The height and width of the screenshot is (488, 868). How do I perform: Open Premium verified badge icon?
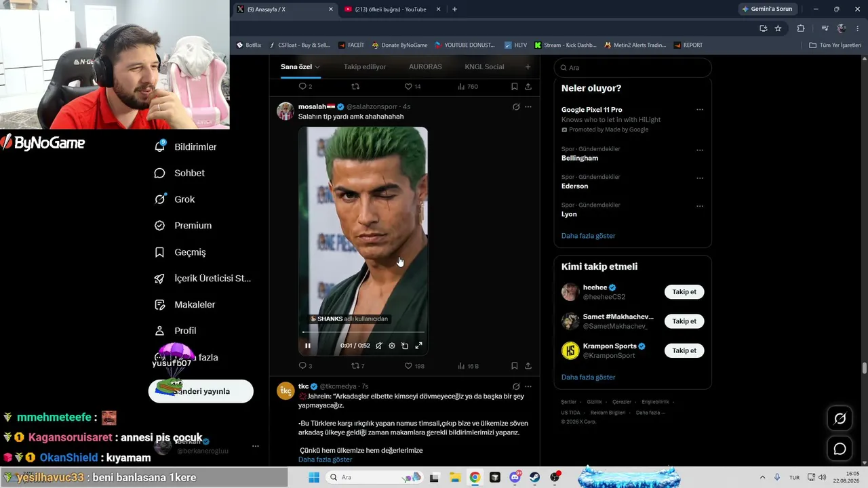[x=160, y=226]
